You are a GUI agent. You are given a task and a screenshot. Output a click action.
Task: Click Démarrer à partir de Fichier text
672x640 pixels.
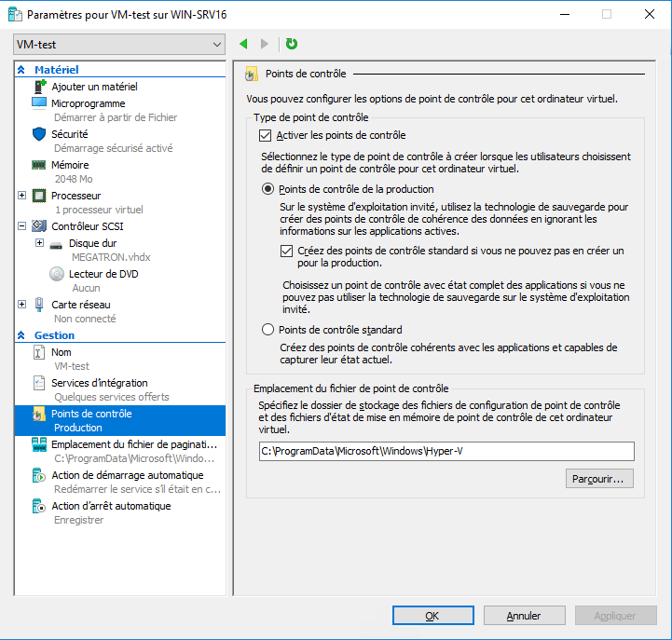(116, 117)
